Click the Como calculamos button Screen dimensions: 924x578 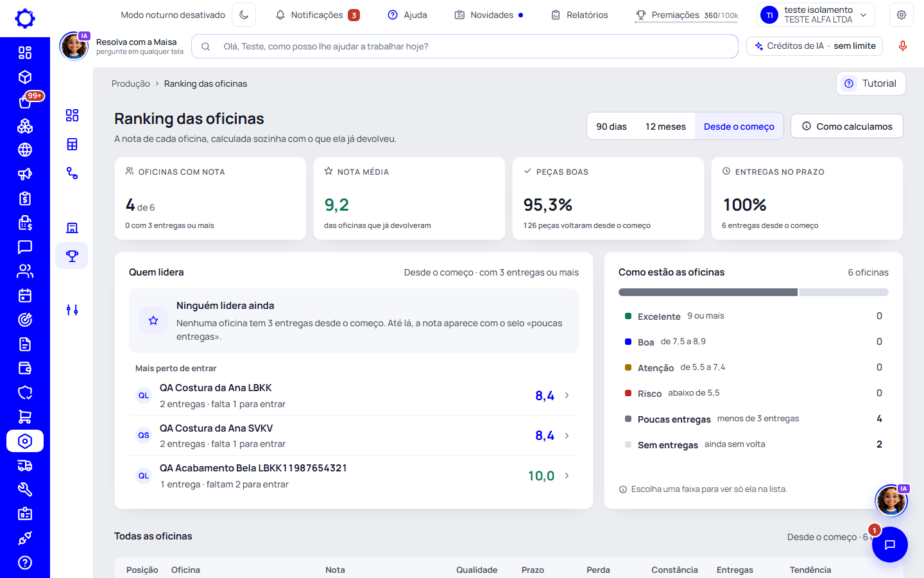[x=847, y=127]
